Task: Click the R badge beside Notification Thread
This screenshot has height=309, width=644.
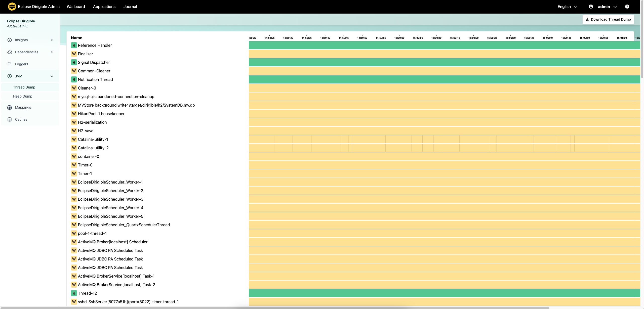Action: [x=74, y=79]
